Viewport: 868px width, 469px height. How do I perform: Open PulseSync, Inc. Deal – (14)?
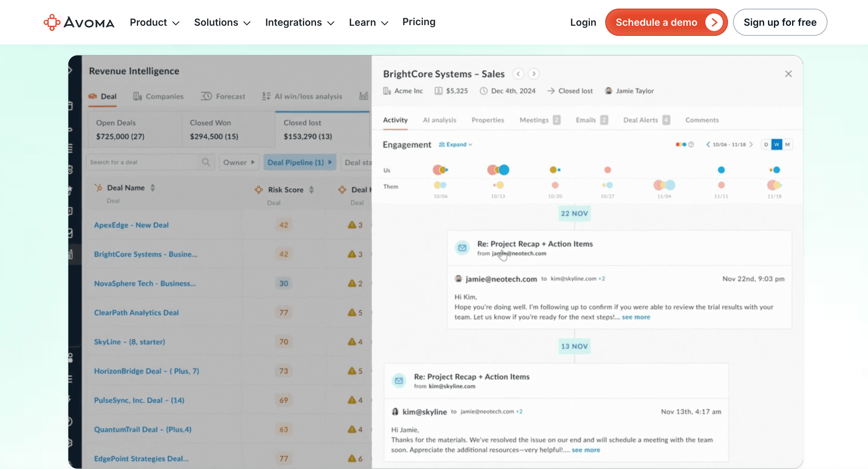pyautogui.click(x=139, y=400)
